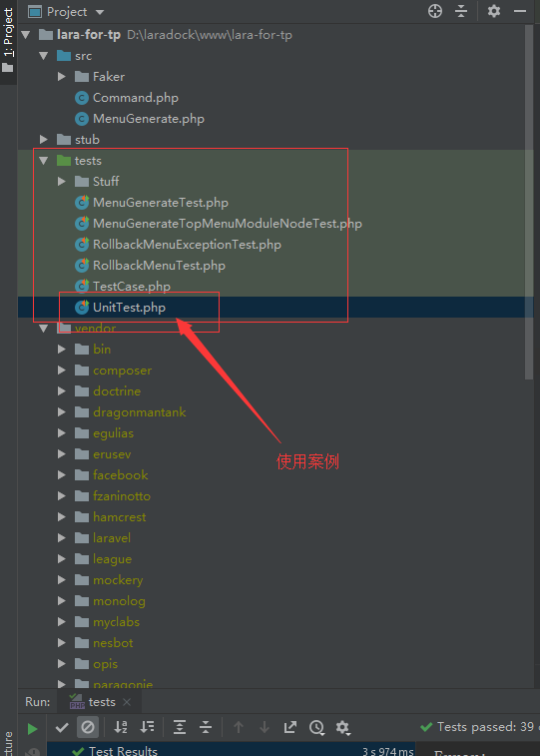
Task: Collapse the vendor folder
Action: tap(44, 329)
